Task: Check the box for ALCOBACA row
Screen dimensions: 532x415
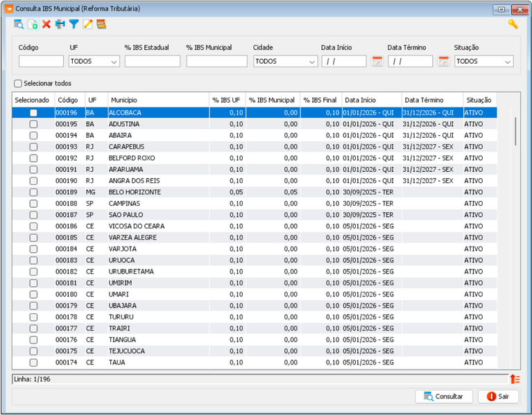Action: point(33,113)
